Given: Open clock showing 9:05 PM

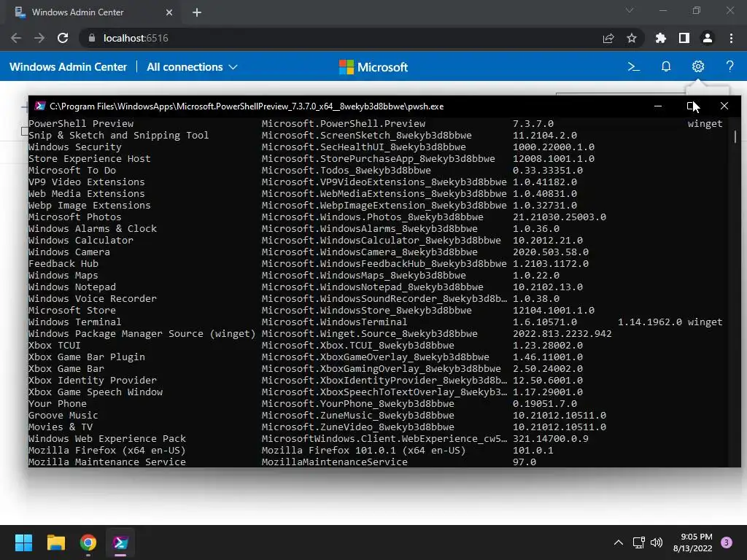Looking at the screenshot, I should pyautogui.click(x=693, y=542).
